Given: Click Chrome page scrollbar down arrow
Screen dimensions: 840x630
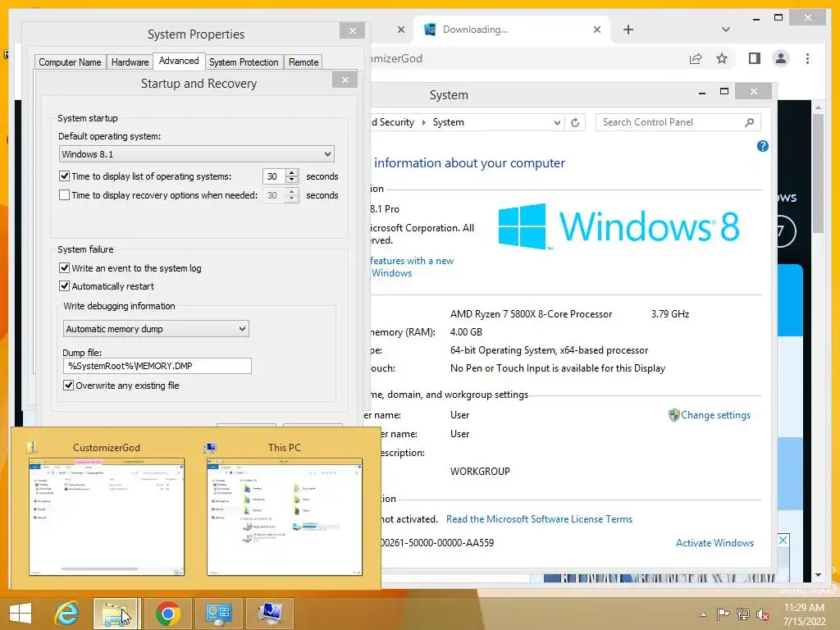Looking at the screenshot, I should click(x=818, y=575).
